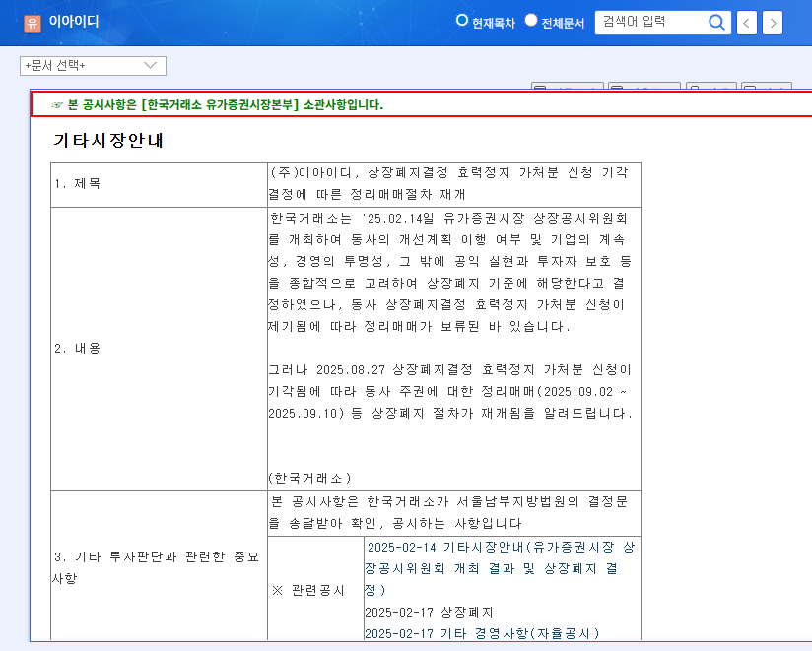Click the magnifier search icon
The image size is (812, 651).
click(716, 23)
